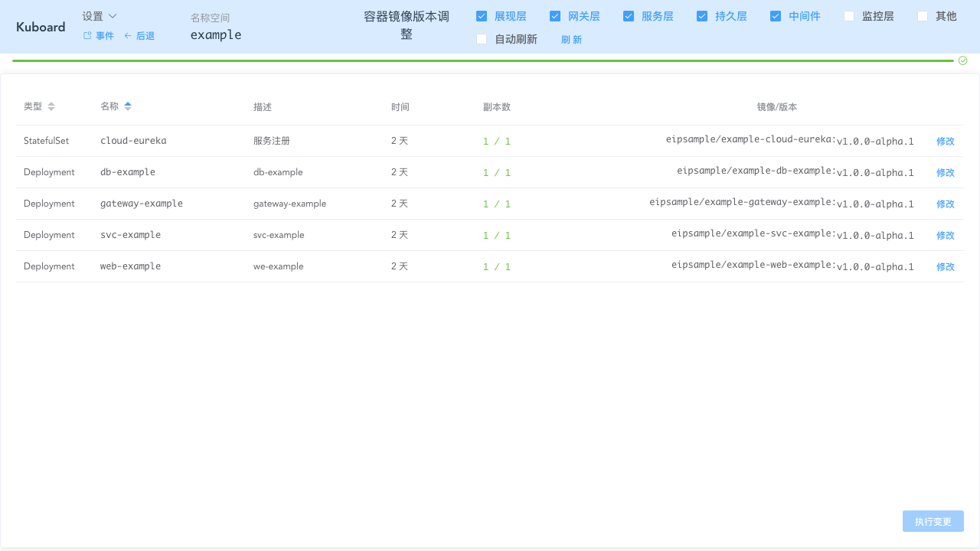
Task: Enable the 监控层 checkbox
Action: click(849, 16)
